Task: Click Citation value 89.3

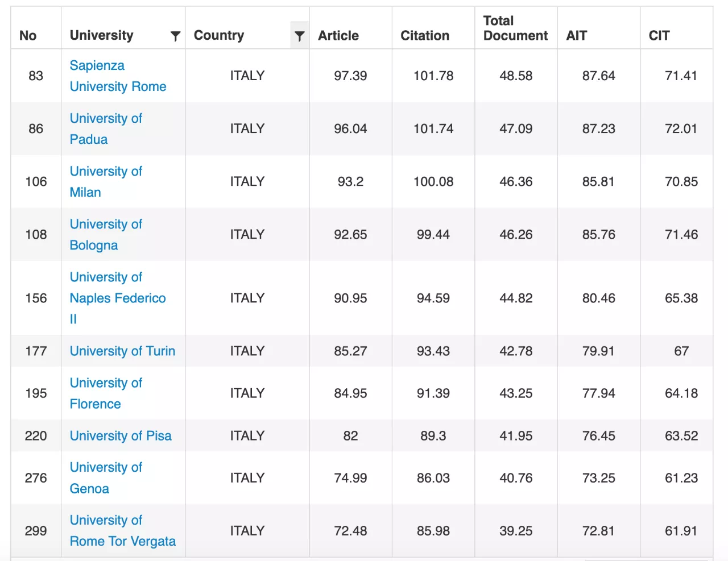Action: pyautogui.click(x=433, y=435)
